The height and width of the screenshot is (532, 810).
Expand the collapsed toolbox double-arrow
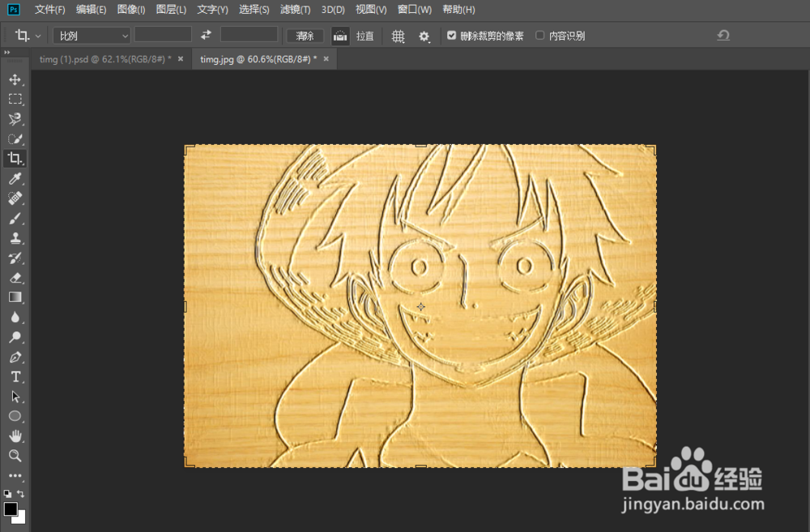pyautogui.click(x=6, y=52)
